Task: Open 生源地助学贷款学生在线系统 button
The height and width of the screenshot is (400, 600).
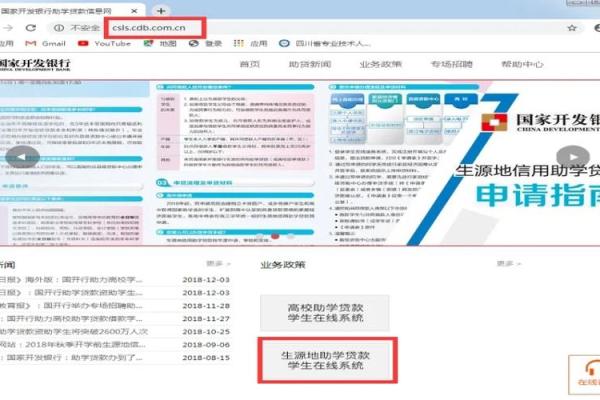Action: pyautogui.click(x=326, y=360)
